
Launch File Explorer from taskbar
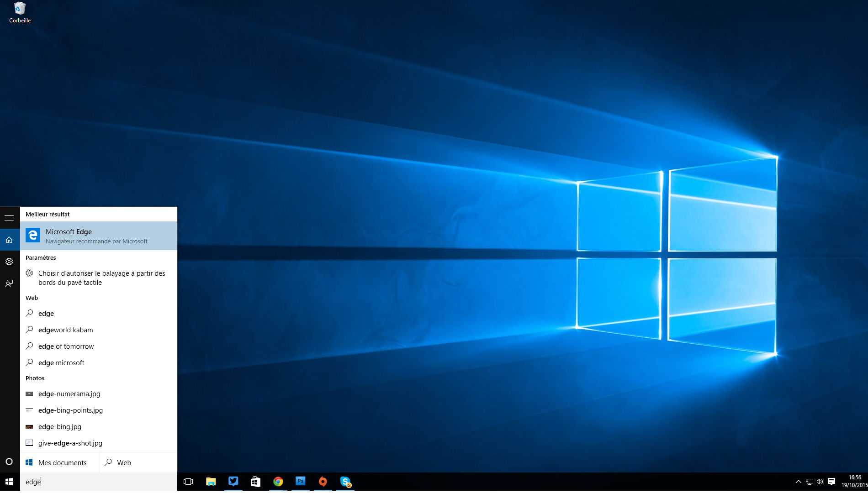[x=211, y=482]
